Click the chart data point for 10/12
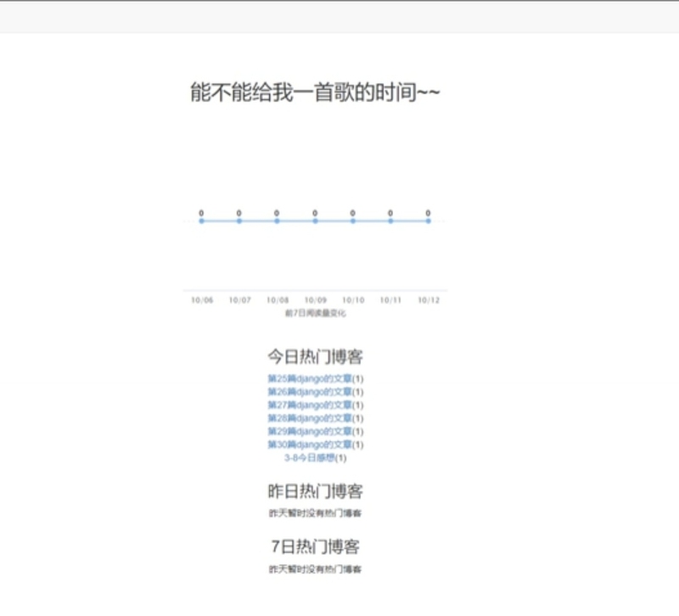This screenshot has width=679, height=616. [x=429, y=221]
